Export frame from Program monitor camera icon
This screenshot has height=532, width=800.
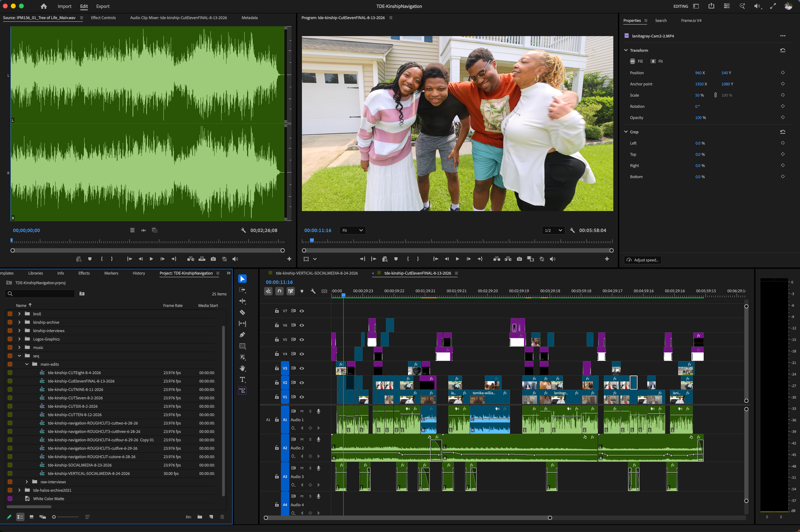(519, 259)
